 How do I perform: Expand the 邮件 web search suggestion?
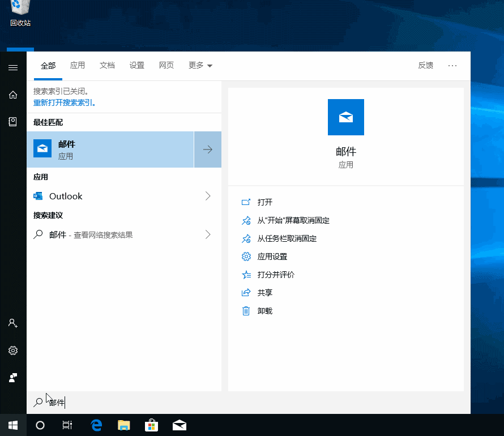pos(207,234)
